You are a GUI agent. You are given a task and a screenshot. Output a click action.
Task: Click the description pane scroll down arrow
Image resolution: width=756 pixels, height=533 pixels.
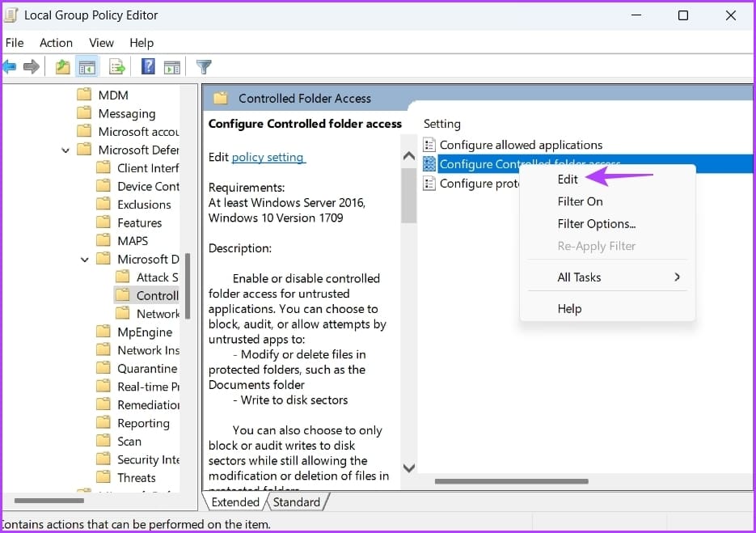[409, 467]
